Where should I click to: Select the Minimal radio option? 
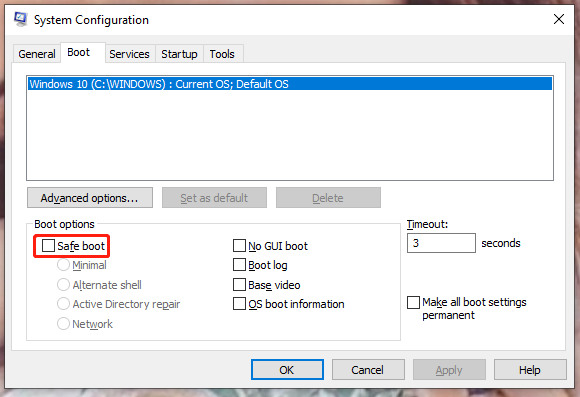63,265
